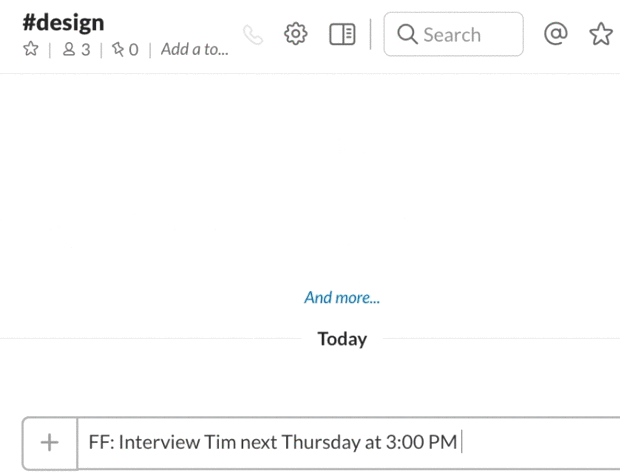The image size is (620, 474).
Task: Open the plus attachment menu
Action: pos(49,442)
